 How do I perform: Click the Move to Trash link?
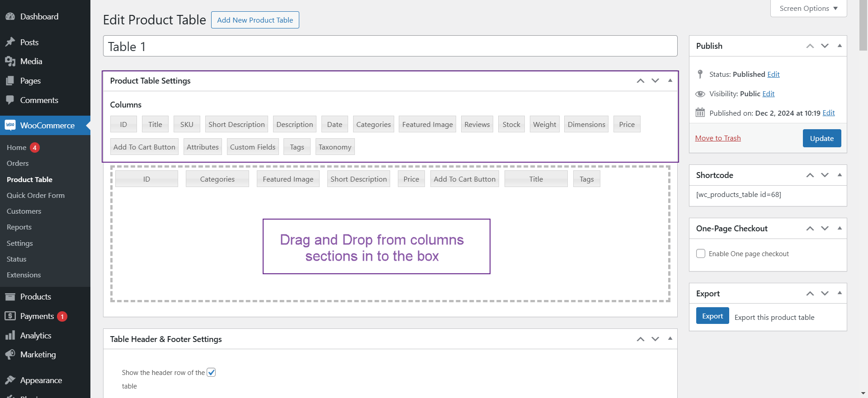718,138
